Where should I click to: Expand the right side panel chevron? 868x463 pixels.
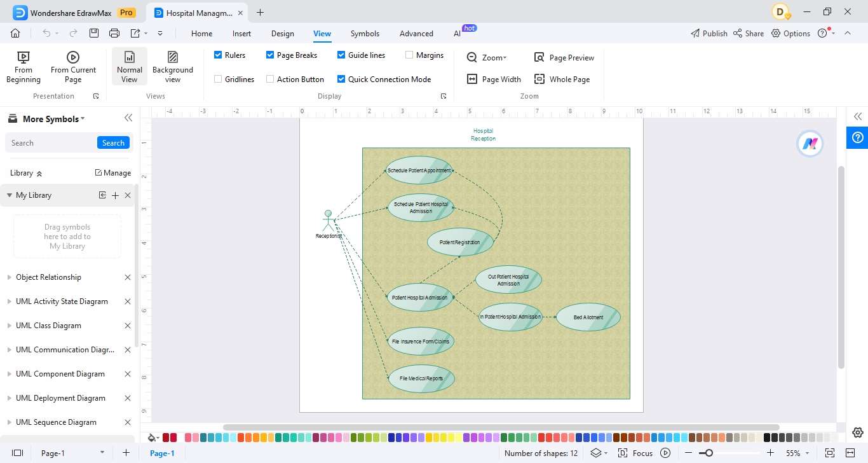click(x=858, y=116)
